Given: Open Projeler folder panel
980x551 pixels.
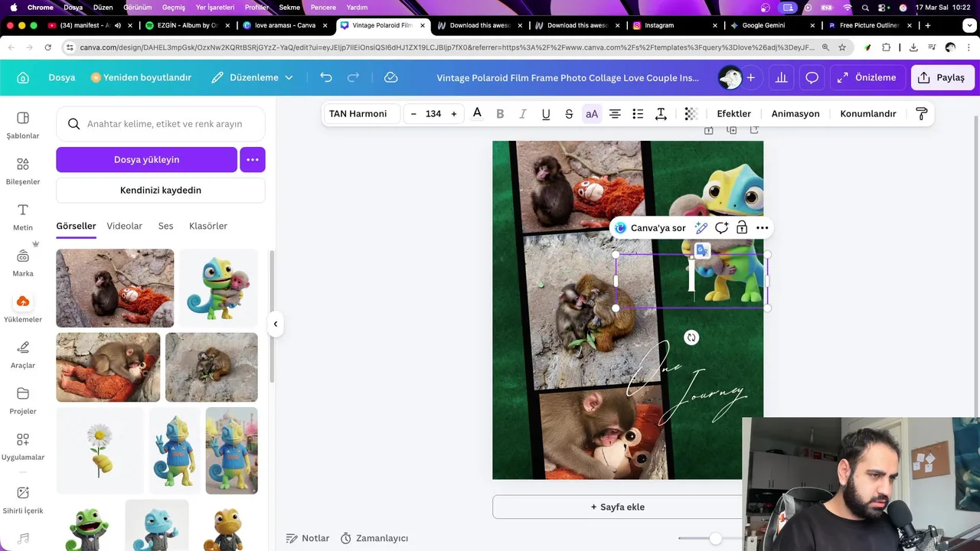Looking at the screenshot, I should tap(23, 401).
